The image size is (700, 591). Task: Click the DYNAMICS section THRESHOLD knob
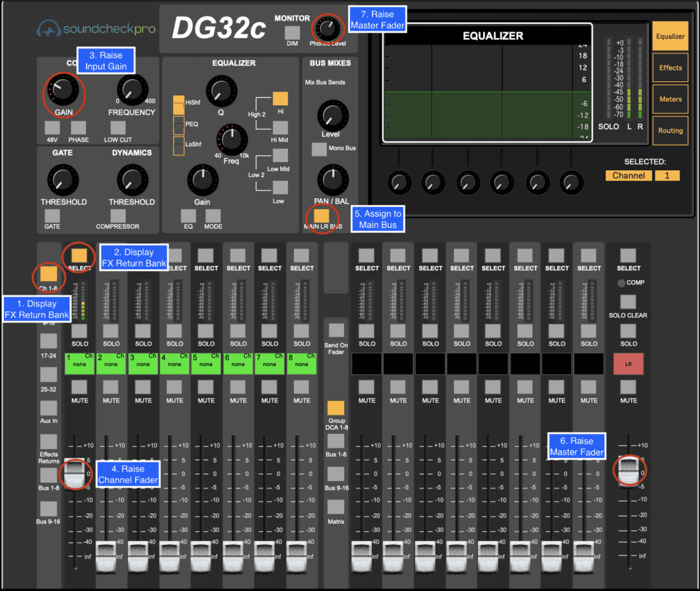[132, 180]
